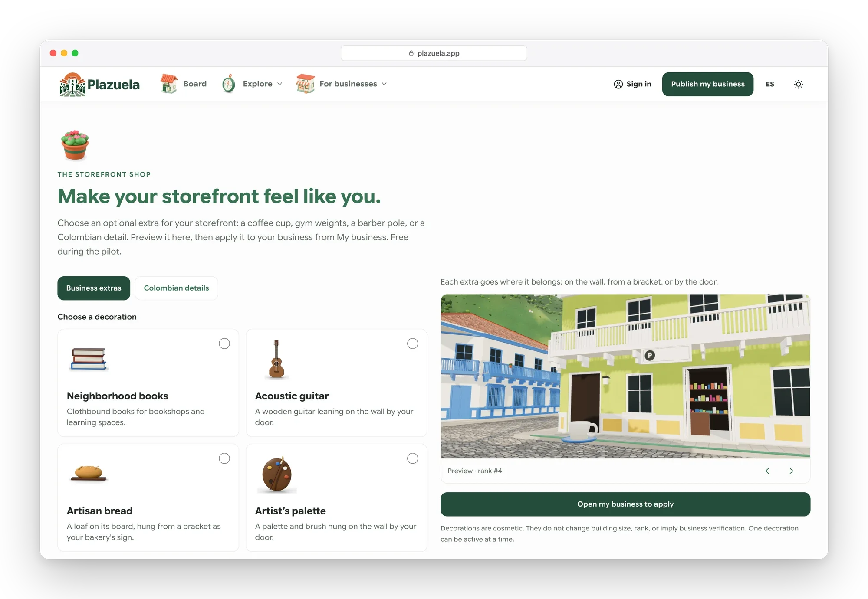The image size is (868, 599).
Task: Click the lock icon in address bar
Action: (x=411, y=53)
